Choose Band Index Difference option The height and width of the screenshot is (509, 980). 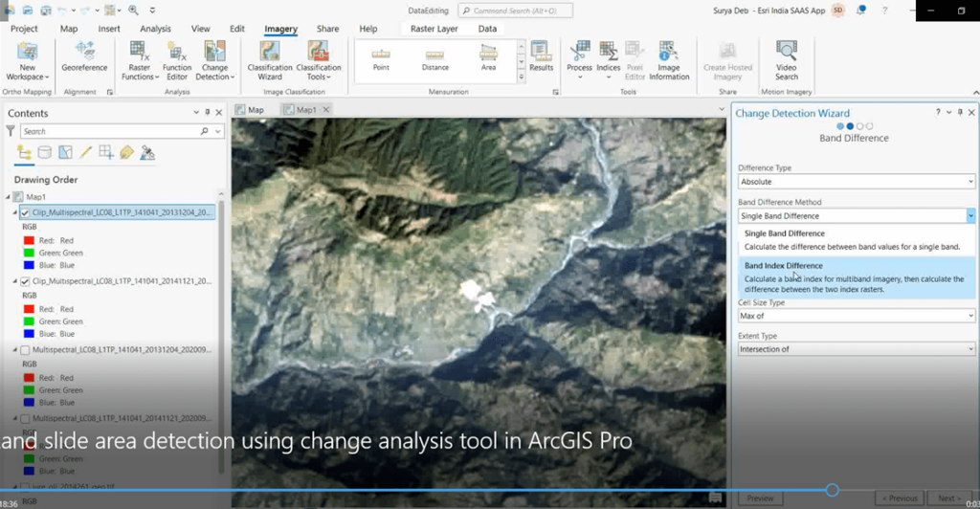tap(857, 277)
